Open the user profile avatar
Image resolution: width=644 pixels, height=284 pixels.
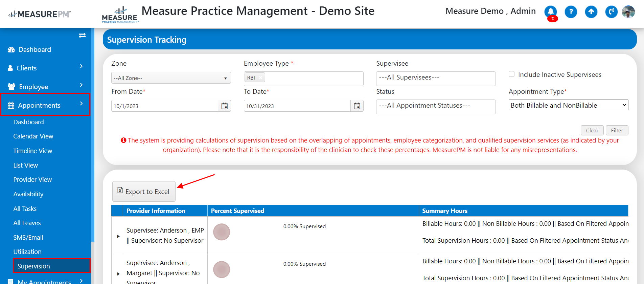pyautogui.click(x=628, y=12)
